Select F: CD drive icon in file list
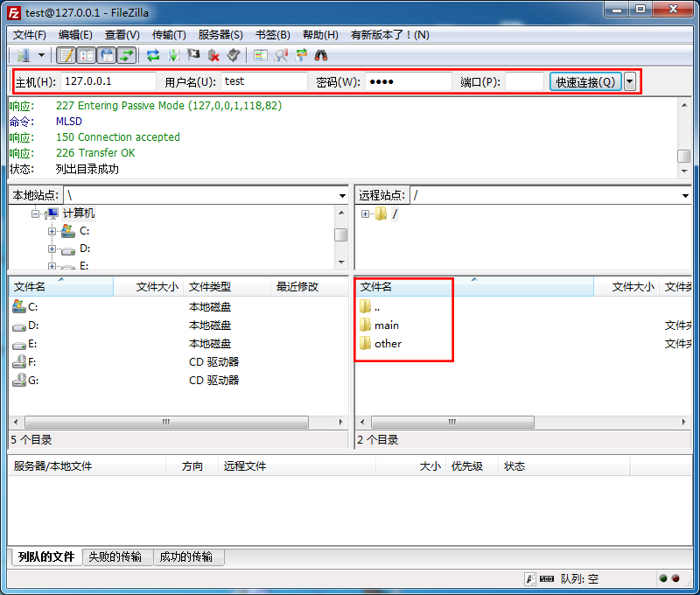 tap(19, 361)
